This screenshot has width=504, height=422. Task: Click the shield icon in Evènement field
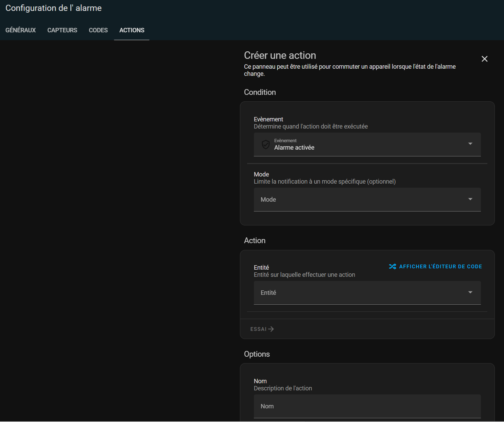(266, 145)
